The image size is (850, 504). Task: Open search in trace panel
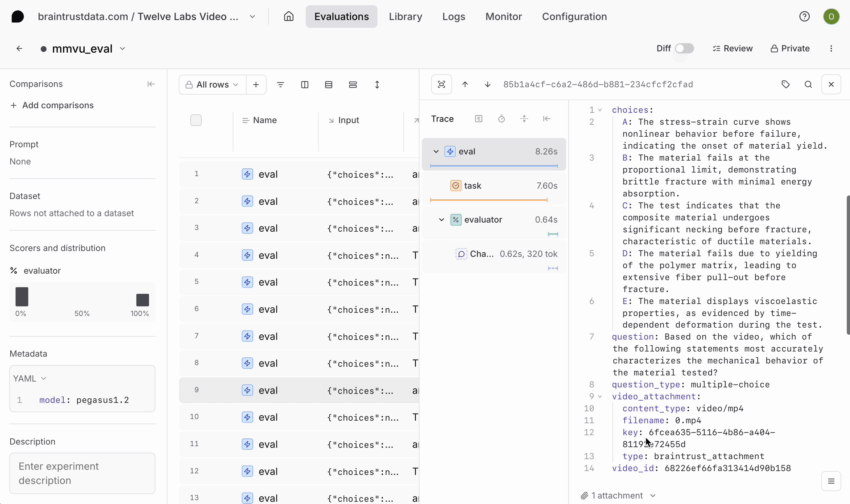pos(808,84)
